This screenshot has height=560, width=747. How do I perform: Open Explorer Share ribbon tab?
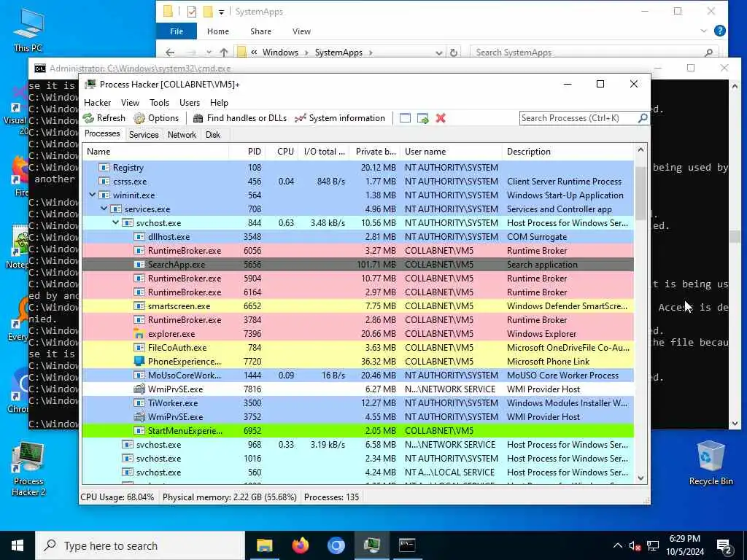260,31
